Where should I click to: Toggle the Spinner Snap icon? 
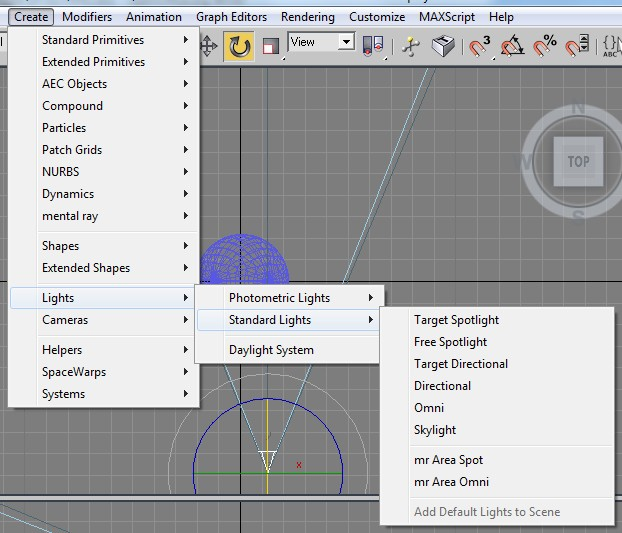(x=577, y=46)
